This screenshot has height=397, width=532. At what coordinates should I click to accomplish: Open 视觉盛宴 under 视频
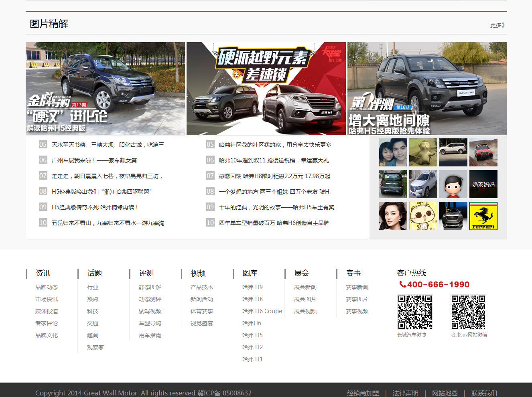pos(202,323)
